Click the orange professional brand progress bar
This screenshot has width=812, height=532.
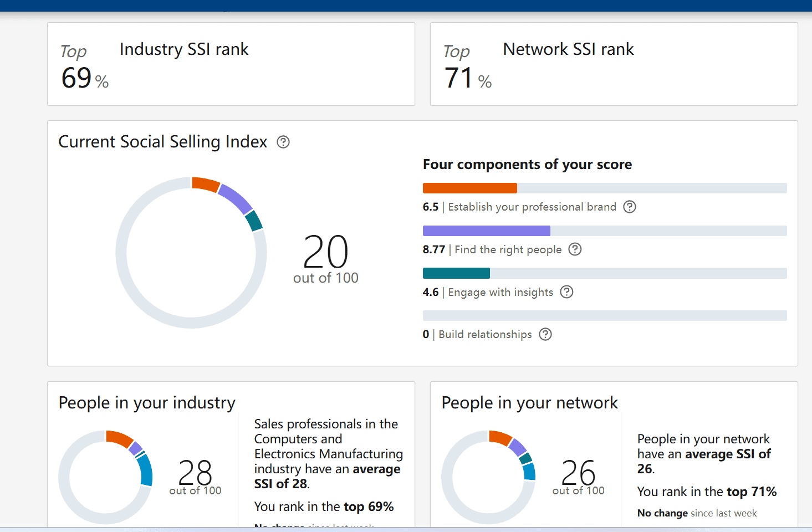click(x=470, y=188)
